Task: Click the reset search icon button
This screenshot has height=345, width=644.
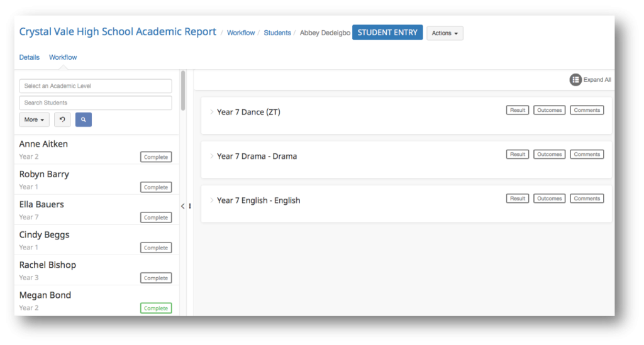Action: [62, 120]
